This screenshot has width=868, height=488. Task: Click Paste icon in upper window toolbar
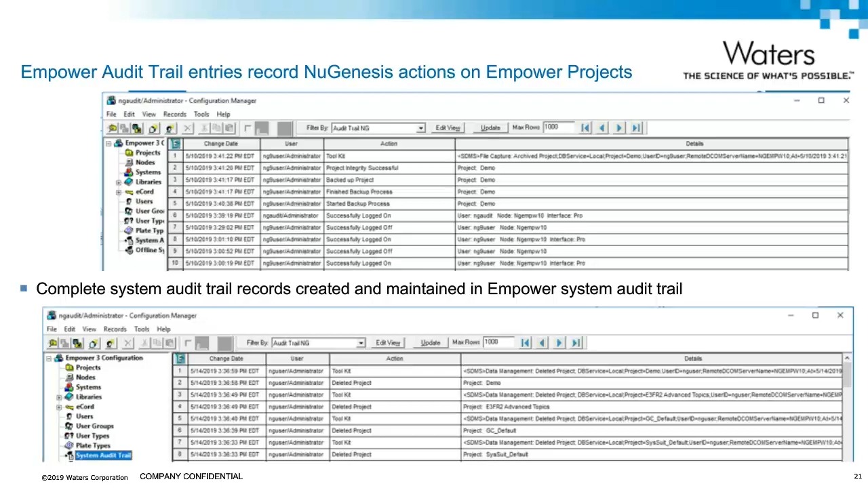pyautogui.click(x=229, y=128)
